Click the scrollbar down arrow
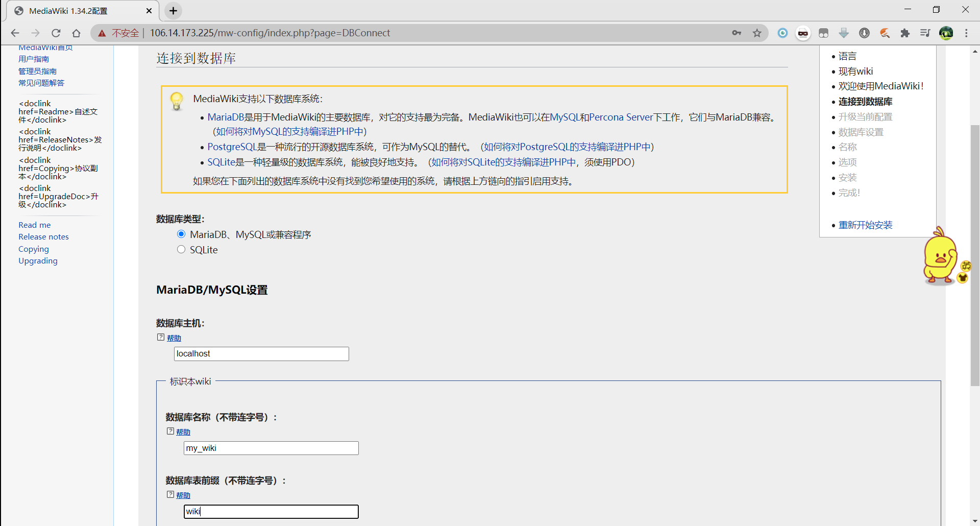 [975, 521]
